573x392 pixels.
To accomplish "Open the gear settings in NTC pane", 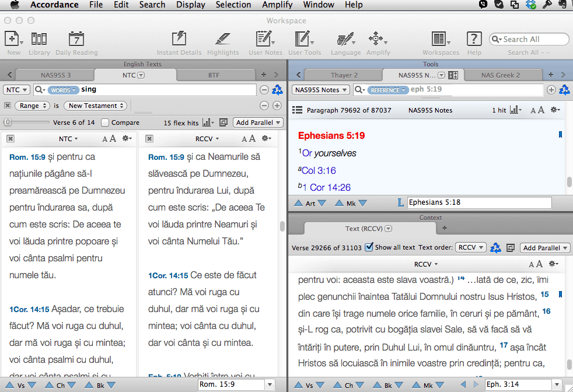I will click(x=127, y=138).
